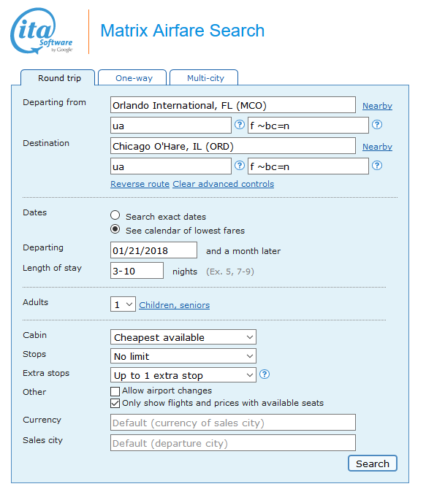Open help icon beside destination extension codes field
The width and height of the screenshot is (426, 500).
tap(377, 165)
